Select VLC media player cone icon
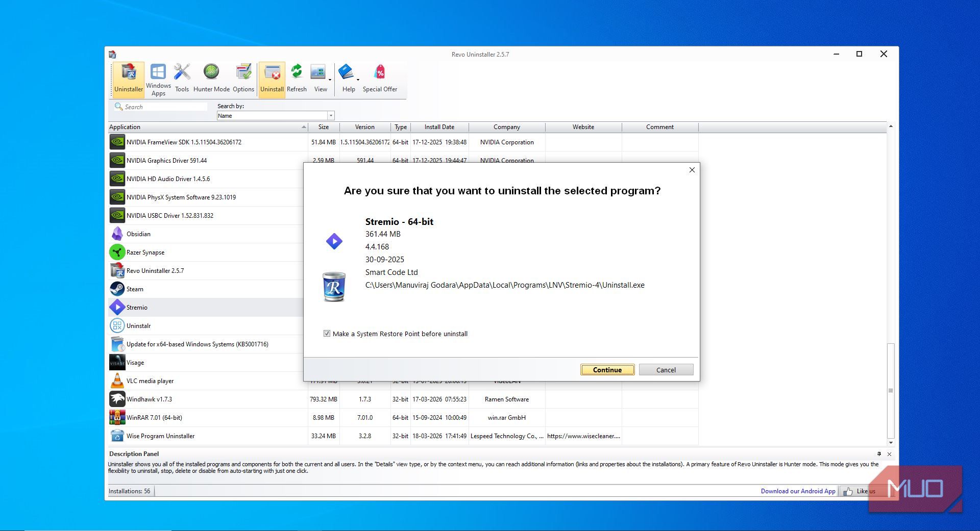 coord(117,381)
